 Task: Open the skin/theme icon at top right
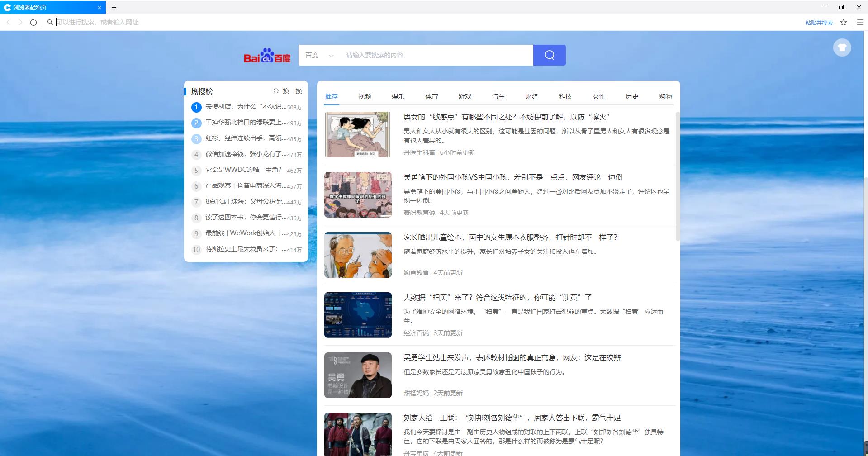point(841,47)
